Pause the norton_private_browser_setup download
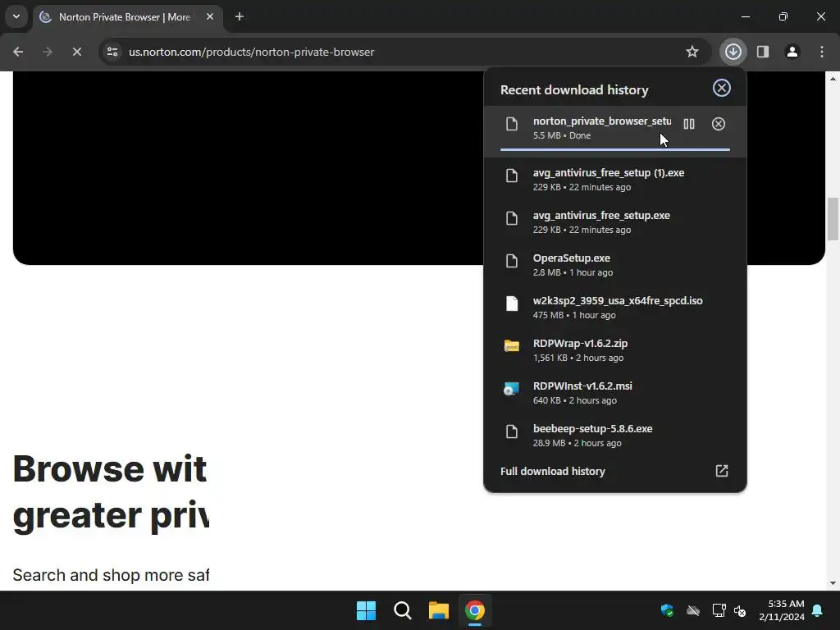Viewport: 840px width, 630px height. pyautogui.click(x=689, y=124)
